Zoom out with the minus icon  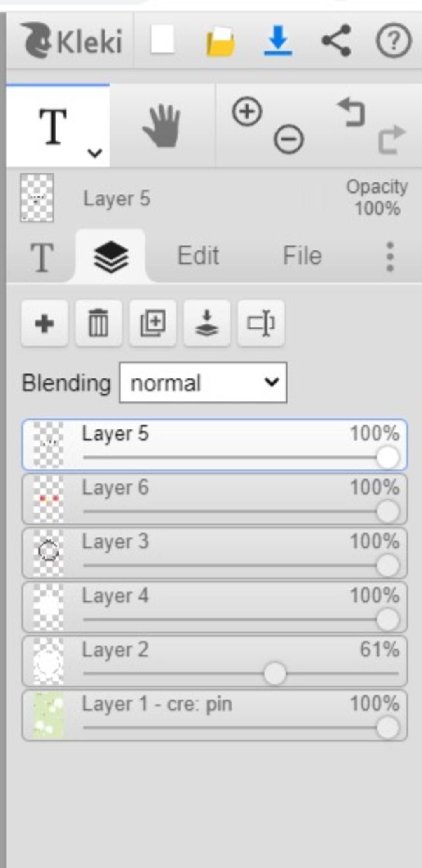[x=289, y=139]
